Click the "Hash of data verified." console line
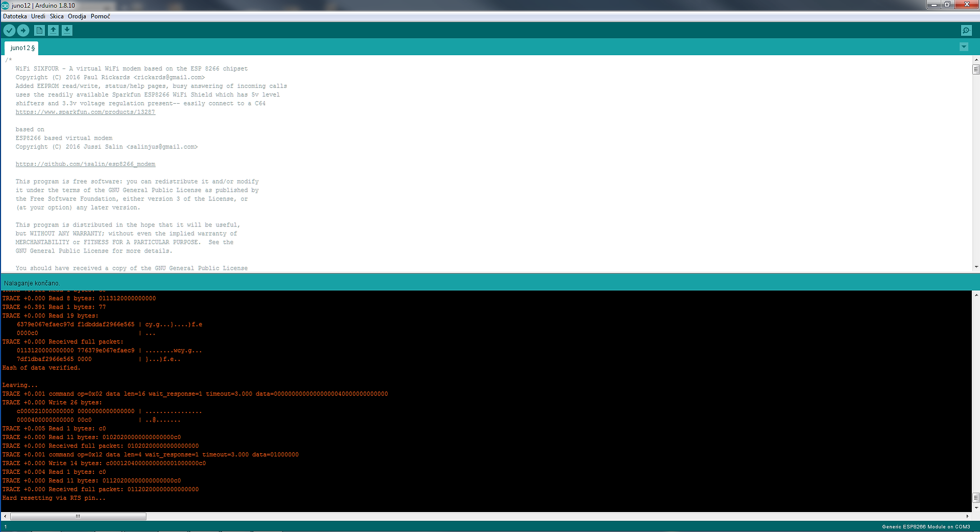 point(41,367)
